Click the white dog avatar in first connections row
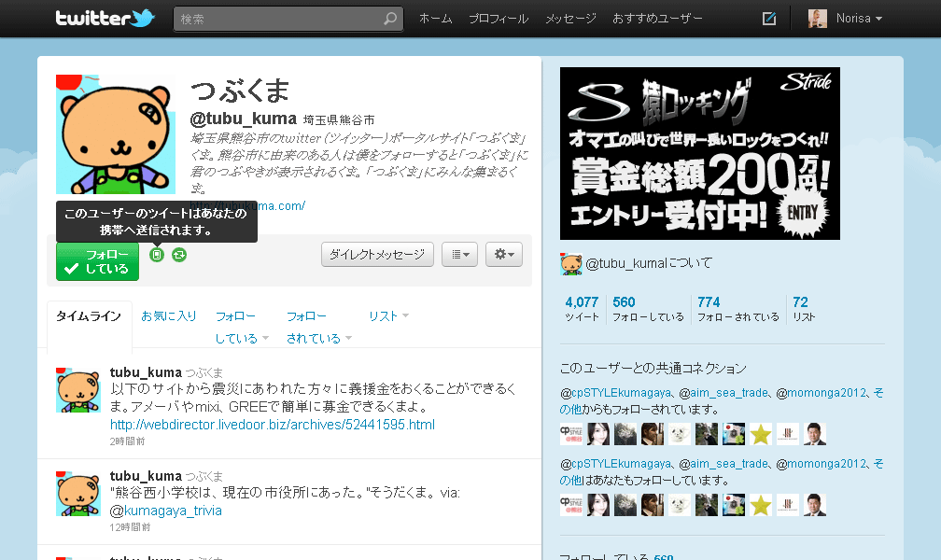941x560 pixels. 680,434
